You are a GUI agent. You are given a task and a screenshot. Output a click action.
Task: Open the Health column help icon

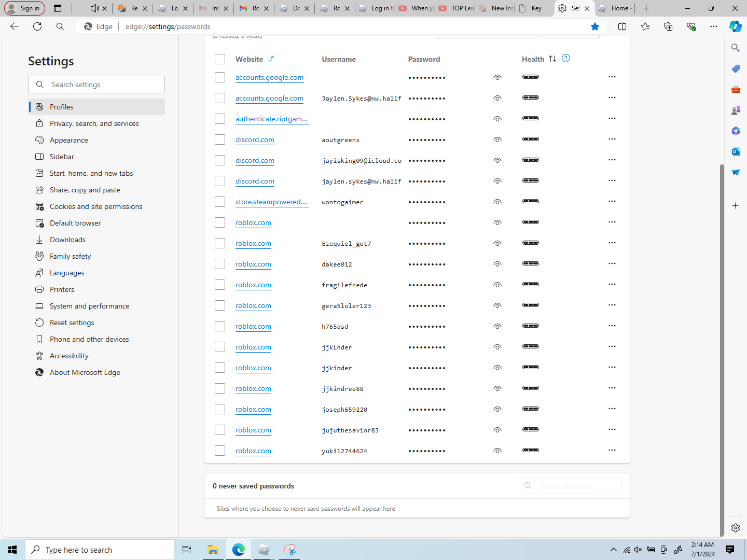point(566,59)
